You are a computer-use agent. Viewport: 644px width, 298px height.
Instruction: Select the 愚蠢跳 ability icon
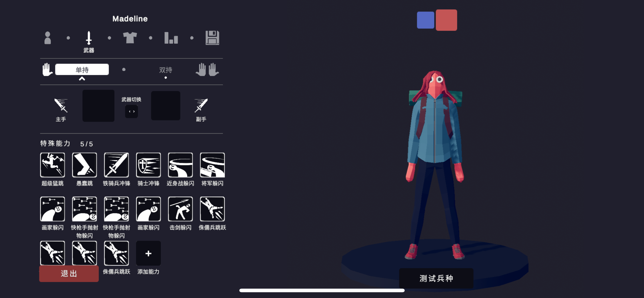85,165
